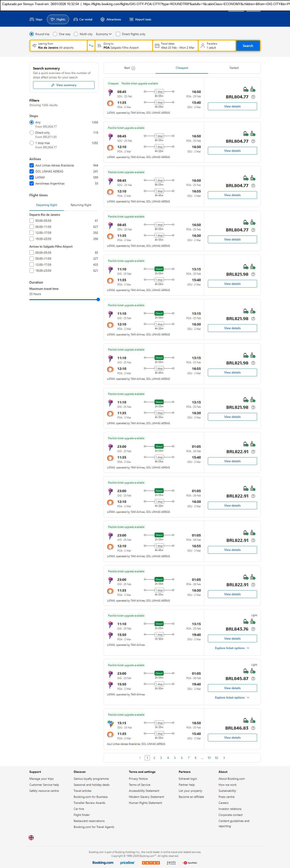Screen dimensions: 290x868
Task: Switch to the Fastest sorting tab
Action: (x=234, y=68)
